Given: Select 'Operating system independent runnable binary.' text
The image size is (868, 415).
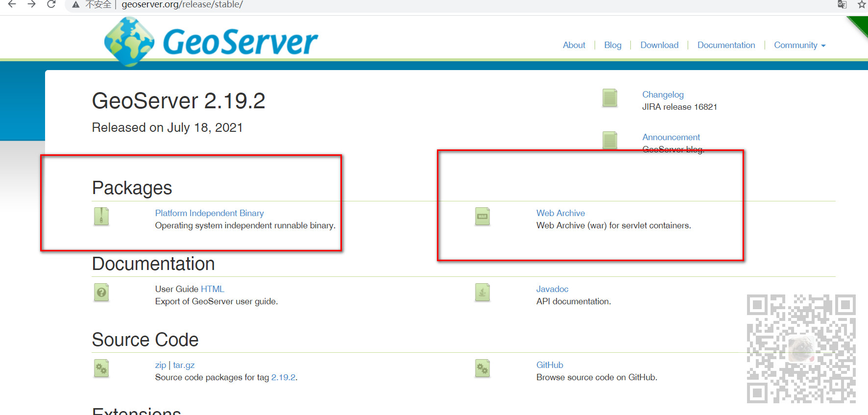Looking at the screenshot, I should tap(245, 225).
